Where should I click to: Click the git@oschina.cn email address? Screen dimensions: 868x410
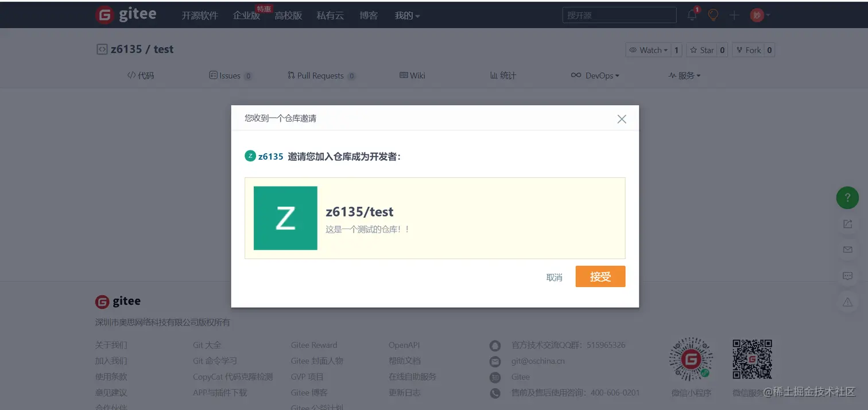538,361
